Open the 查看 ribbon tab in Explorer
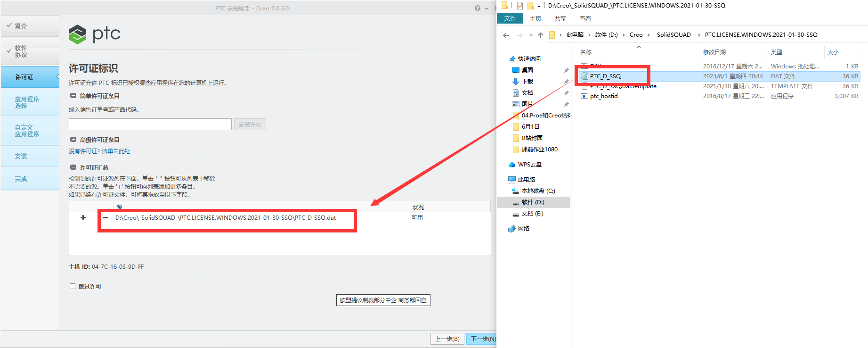868x348 pixels. click(x=585, y=19)
